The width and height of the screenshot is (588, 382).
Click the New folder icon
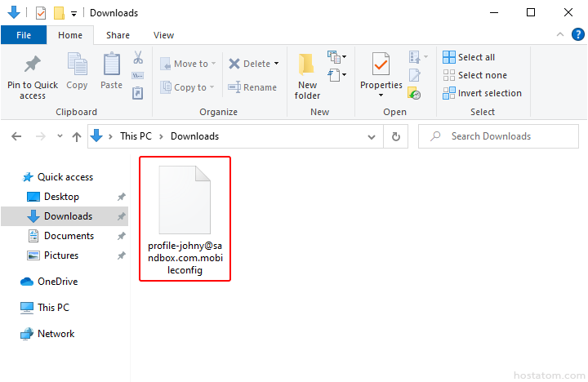point(306,64)
